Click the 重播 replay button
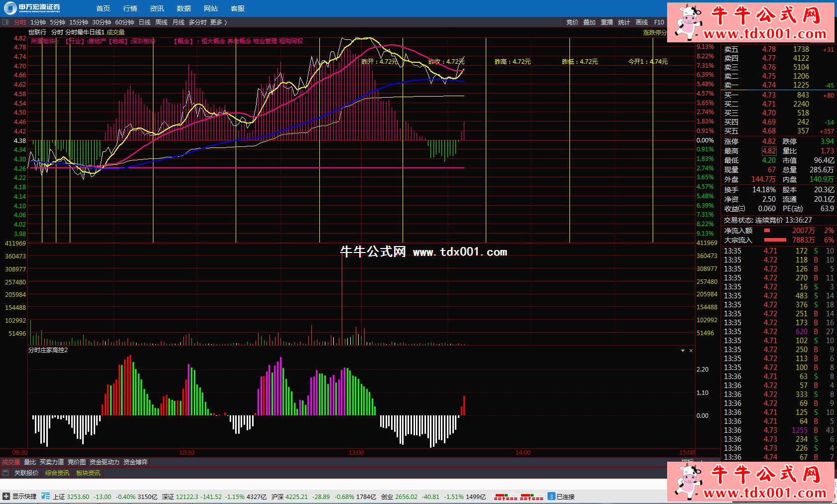This screenshot has width=837, height=504. 607,22
